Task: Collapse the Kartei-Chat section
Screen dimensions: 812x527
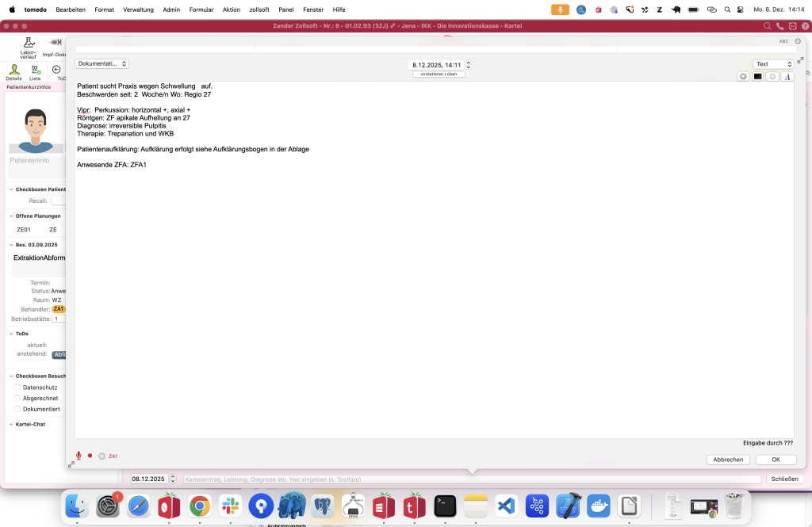Action: pyautogui.click(x=10, y=424)
